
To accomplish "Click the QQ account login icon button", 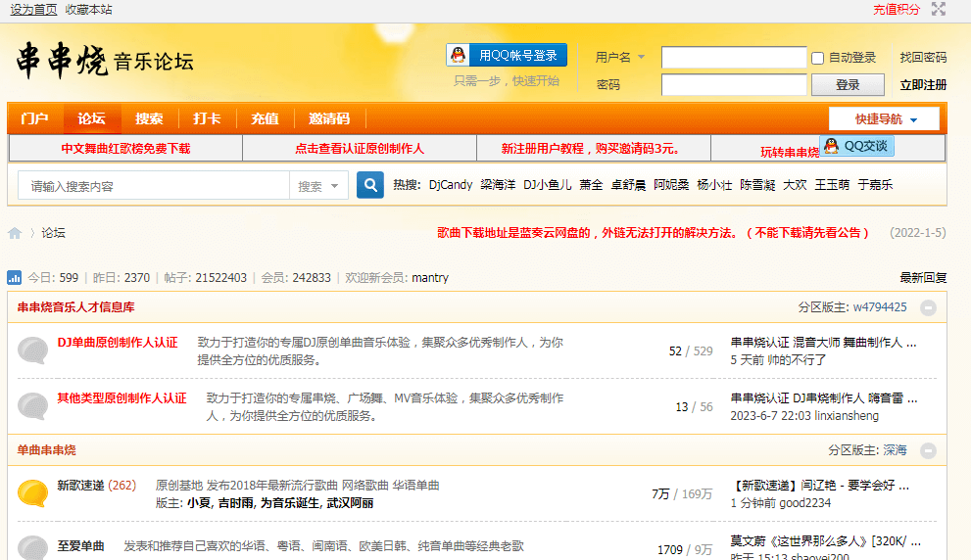I will click(x=506, y=55).
